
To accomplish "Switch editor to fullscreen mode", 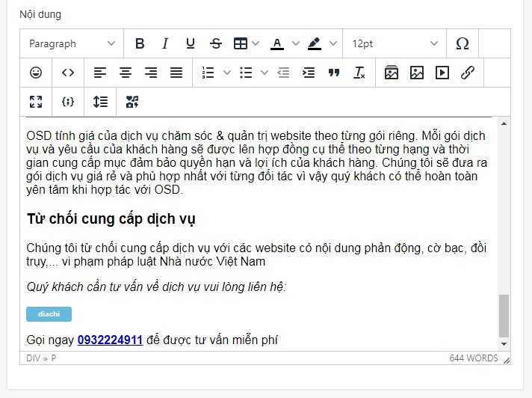I will [x=36, y=102].
